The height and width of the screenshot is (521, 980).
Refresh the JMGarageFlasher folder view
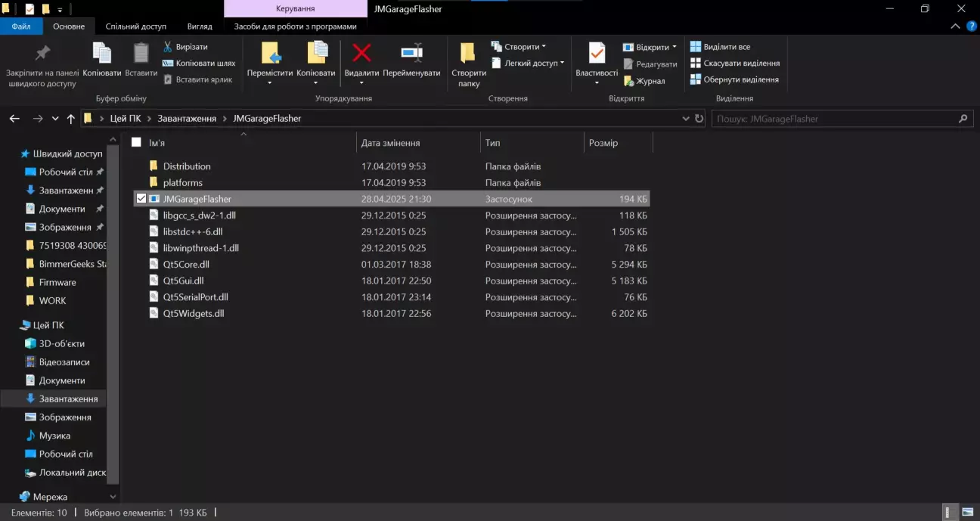pyautogui.click(x=699, y=119)
